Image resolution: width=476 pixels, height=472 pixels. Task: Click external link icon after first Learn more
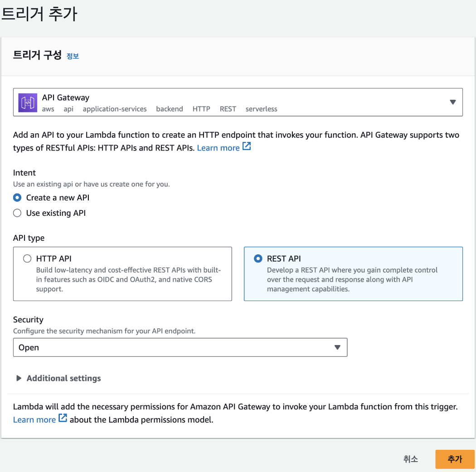point(247,146)
